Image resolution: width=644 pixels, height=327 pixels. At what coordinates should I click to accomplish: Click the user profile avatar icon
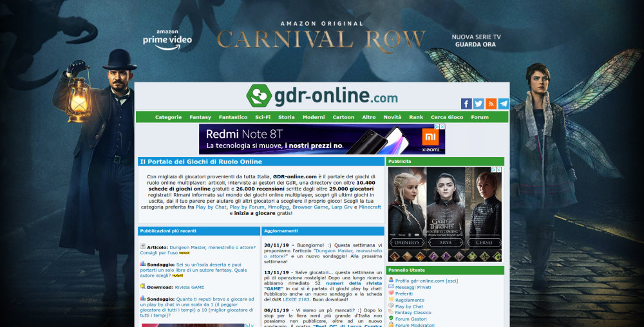click(x=391, y=280)
